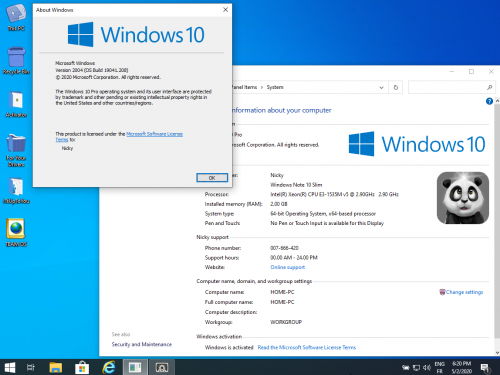The height and width of the screenshot is (375, 500).
Task: Minimize the System window
Action: click(452, 71)
